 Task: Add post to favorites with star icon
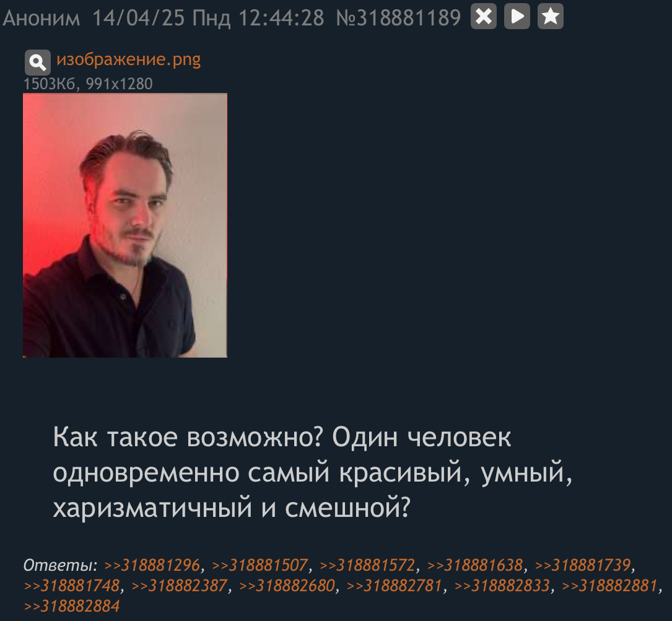point(550,16)
